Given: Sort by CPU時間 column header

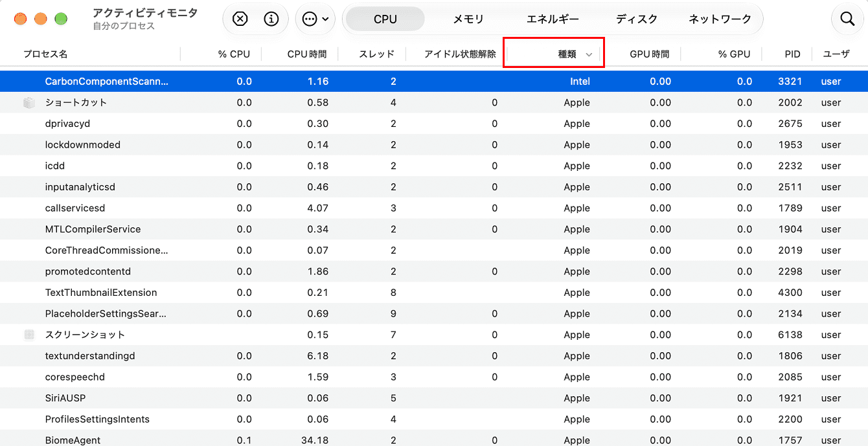Looking at the screenshot, I should 307,54.
